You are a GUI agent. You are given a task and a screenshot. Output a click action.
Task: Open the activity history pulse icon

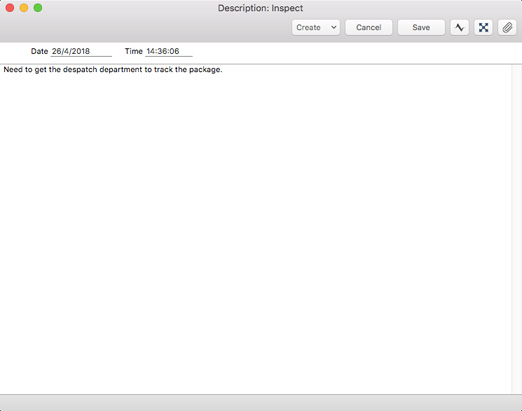tap(460, 27)
